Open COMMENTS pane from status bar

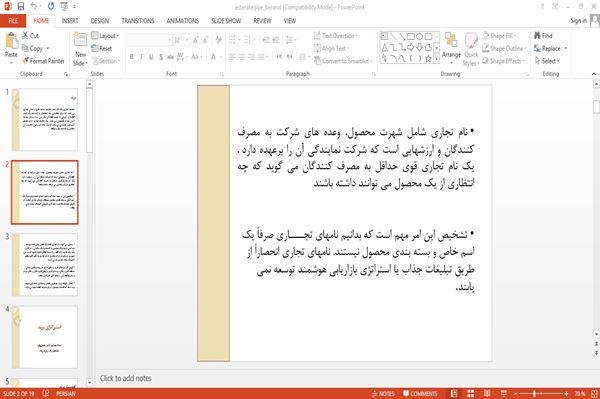tap(420, 394)
